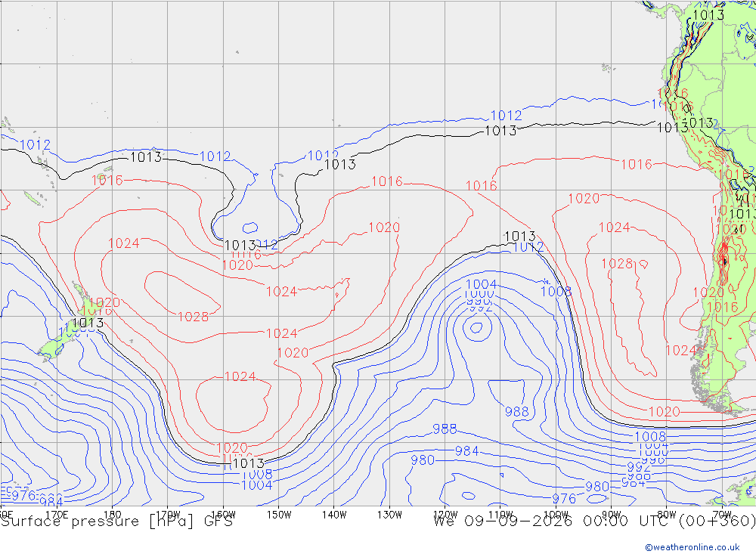Click the 120W longitude label
This screenshot has height=554, width=756.
click(x=445, y=515)
